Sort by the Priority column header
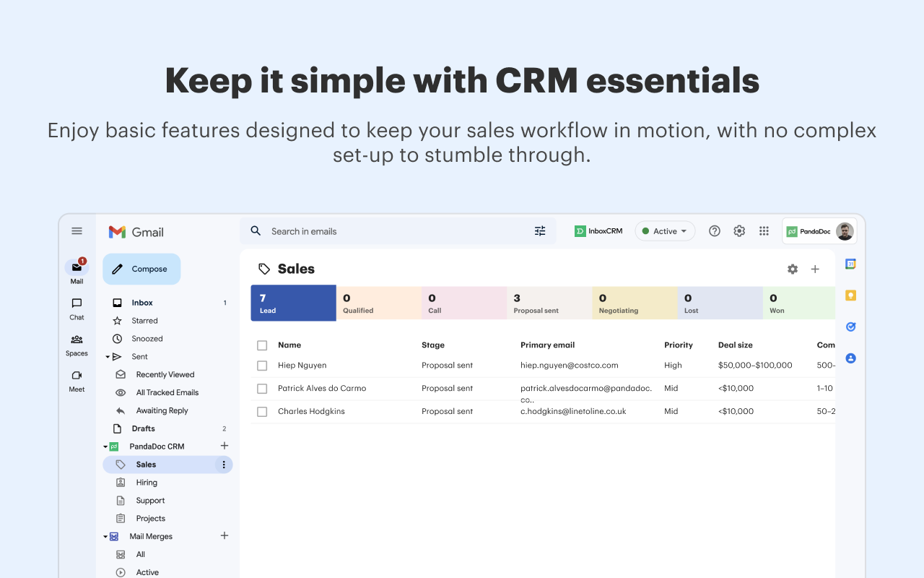924x578 pixels. click(x=679, y=345)
